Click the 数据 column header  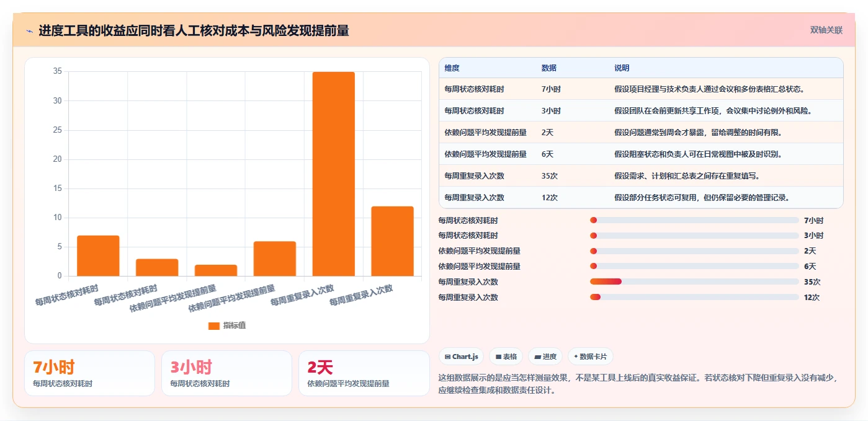click(549, 68)
